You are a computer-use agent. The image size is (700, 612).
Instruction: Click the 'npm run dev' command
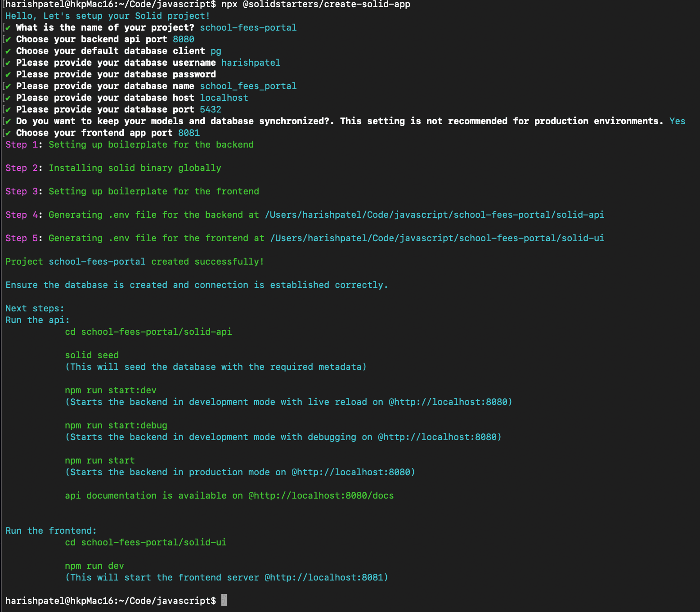pos(94,566)
